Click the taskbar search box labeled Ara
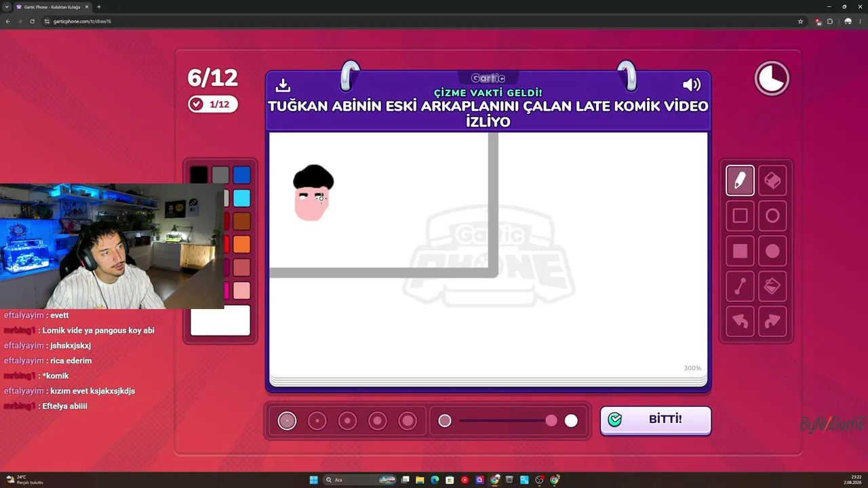This screenshot has height=488, width=868. pos(361,480)
